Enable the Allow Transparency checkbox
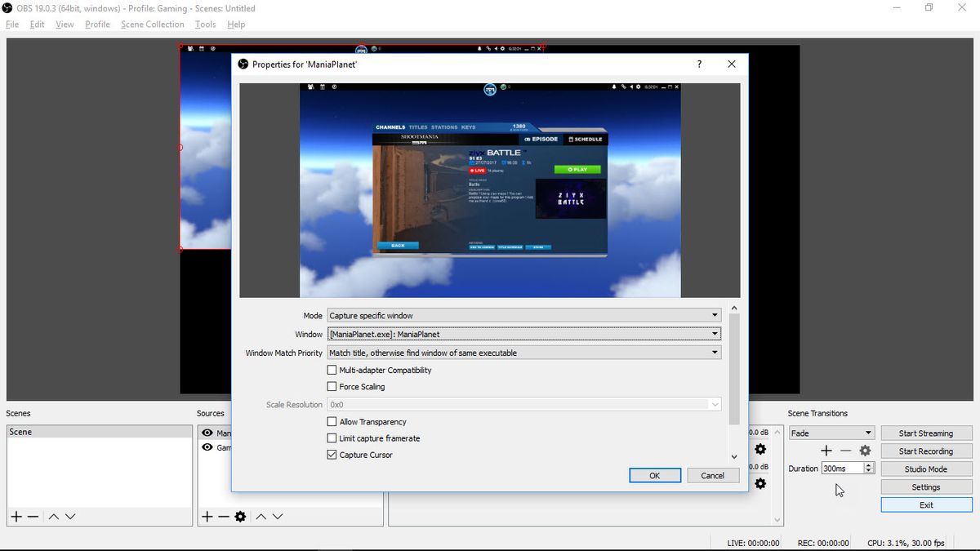This screenshot has height=551, width=980. click(332, 421)
